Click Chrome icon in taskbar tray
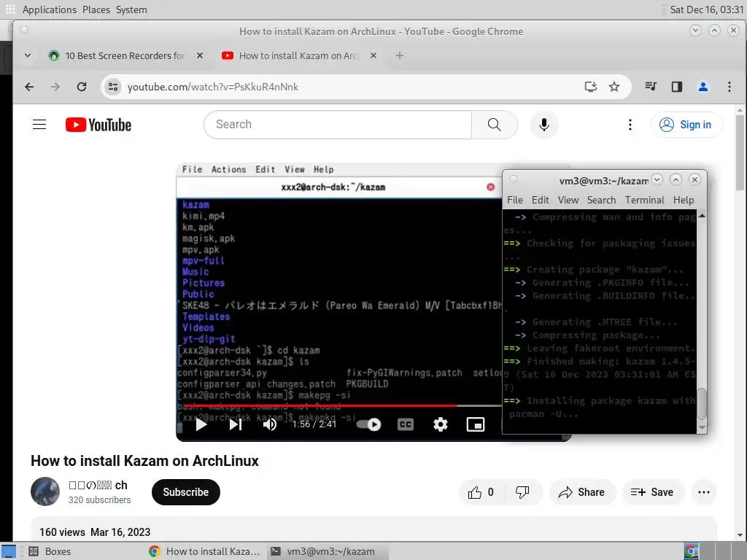This screenshot has height=560, width=747. 691,551
